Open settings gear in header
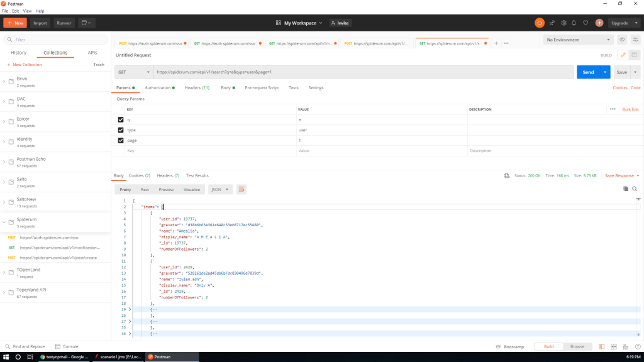644x362 pixels. pyautogui.click(x=563, y=23)
